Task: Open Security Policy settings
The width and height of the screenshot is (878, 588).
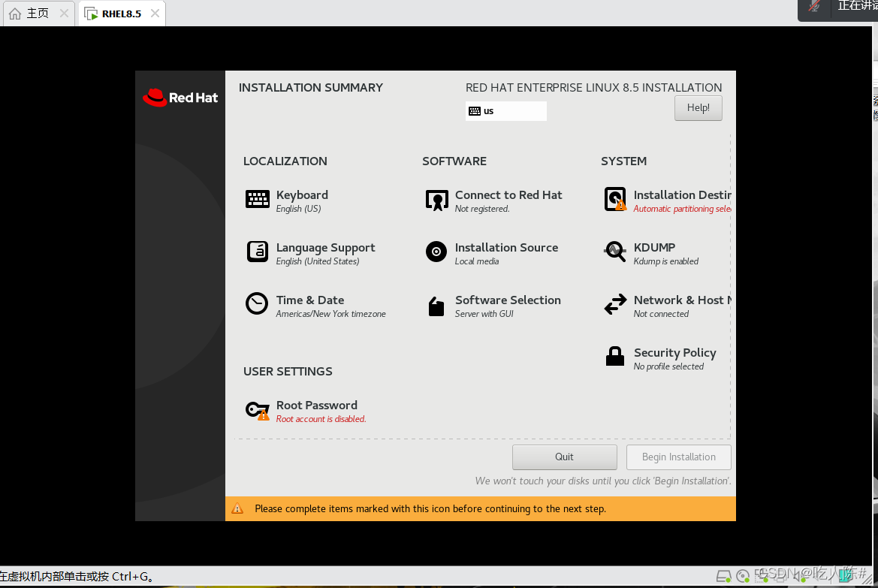Action: pos(674,353)
